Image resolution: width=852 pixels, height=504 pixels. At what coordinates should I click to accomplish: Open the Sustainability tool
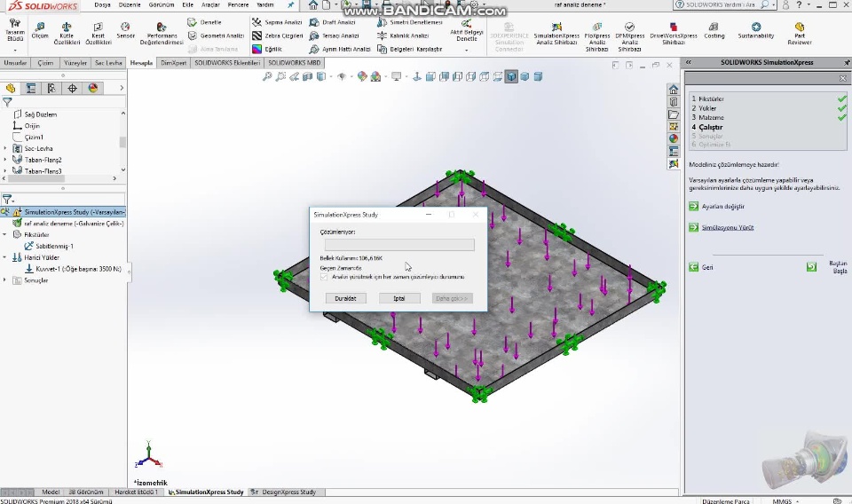(x=756, y=30)
